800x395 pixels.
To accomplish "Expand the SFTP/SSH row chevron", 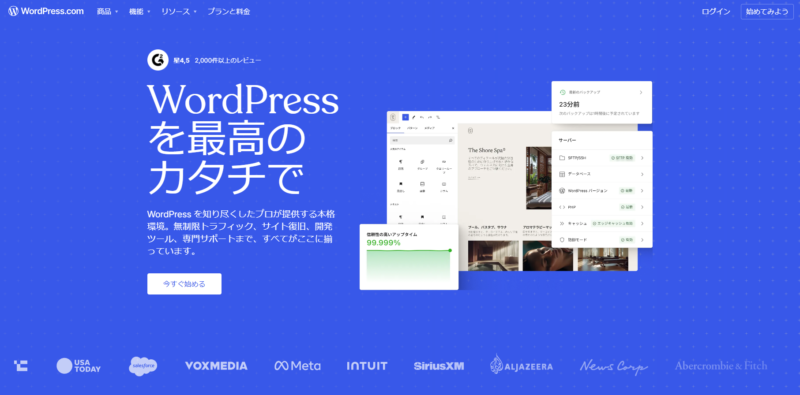I will [642, 158].
